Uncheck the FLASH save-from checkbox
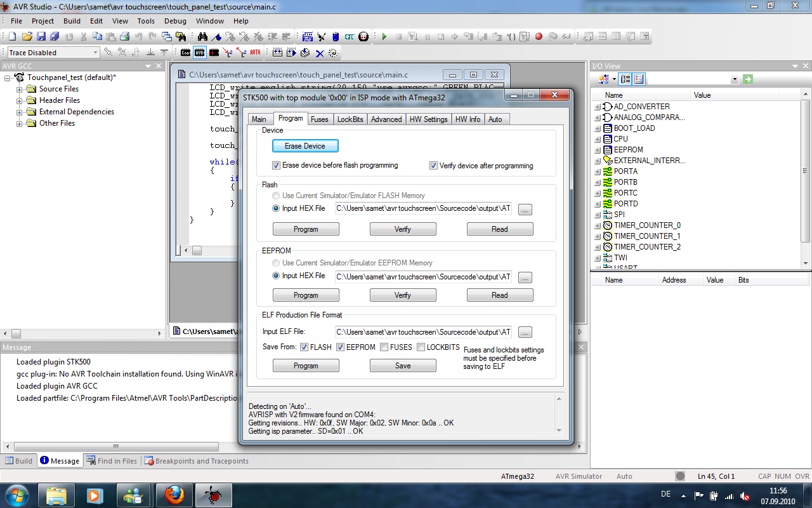Viewport: 812px width, 508px height. [x=304, y=347]
